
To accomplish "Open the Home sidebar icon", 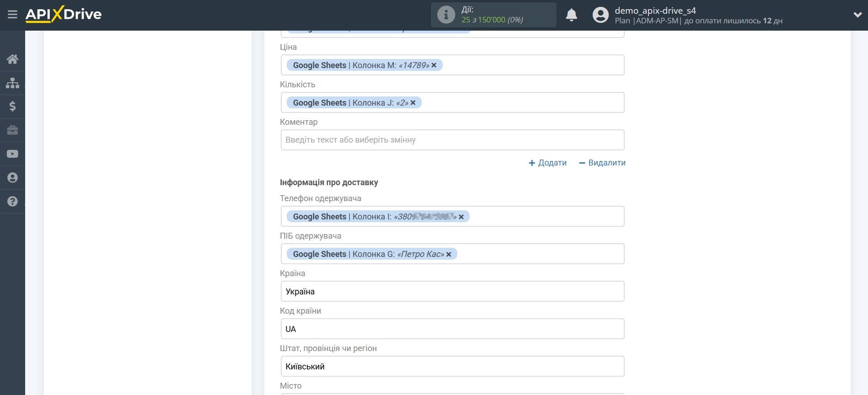I will coord(12,59).
